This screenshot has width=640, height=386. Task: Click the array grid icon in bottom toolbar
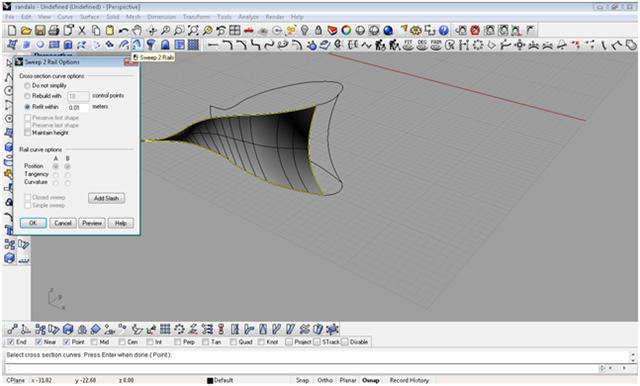(165, 329)
